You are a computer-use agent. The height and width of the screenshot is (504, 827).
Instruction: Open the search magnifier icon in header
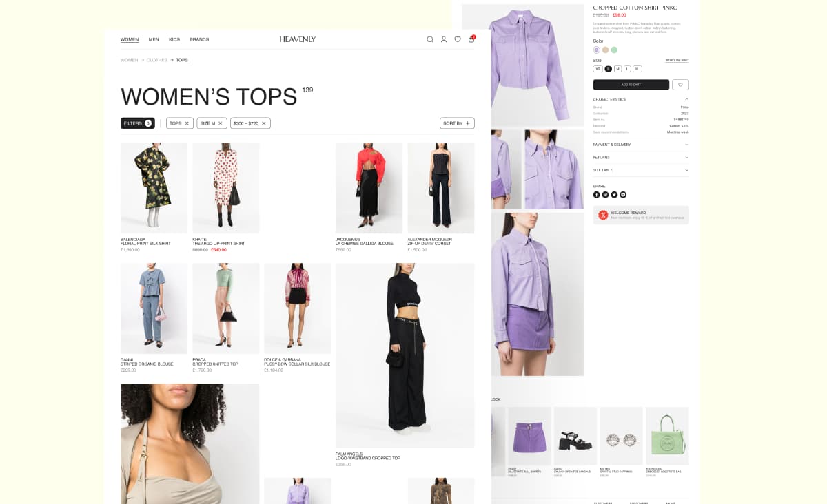(430, 39)
